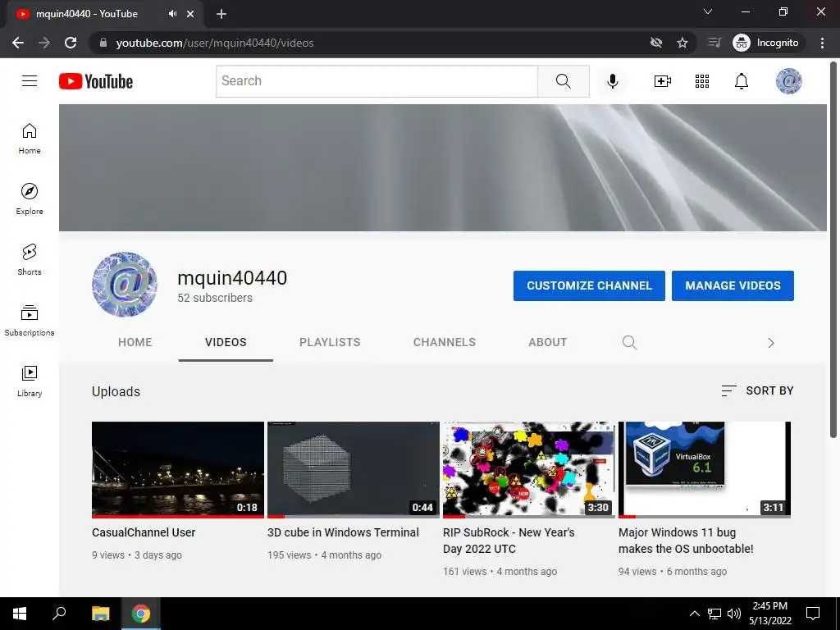Click the mquin40440 channel profile picture
The width and height of the screenshot is (840, 630).
coord(125,285)
